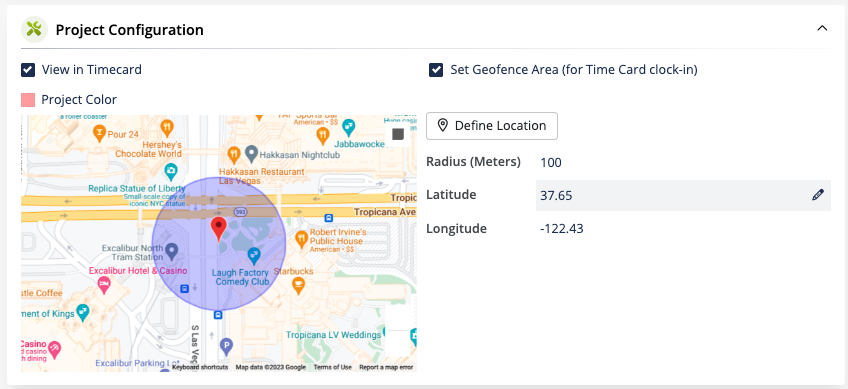The height and width of the screenshot is (389, 848).
Task: Click the Hakkasan Nightclub map marker
Action: [250, 154]
